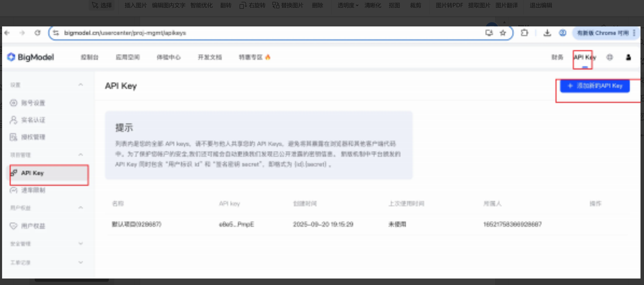Open the 开发文档 navigation tab

pos(209,57)
